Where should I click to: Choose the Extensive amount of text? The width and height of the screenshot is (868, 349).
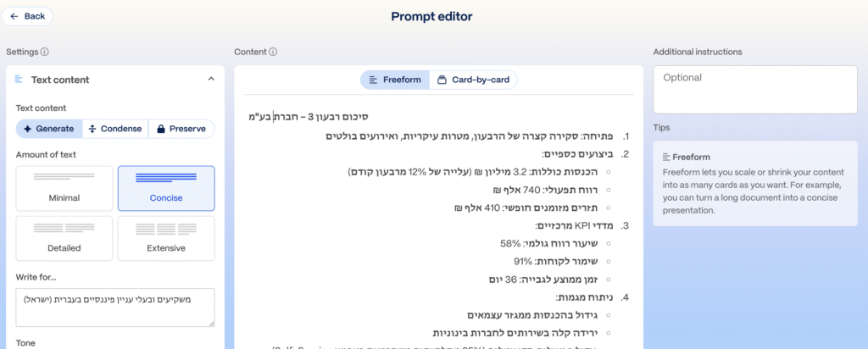(166, 238)
